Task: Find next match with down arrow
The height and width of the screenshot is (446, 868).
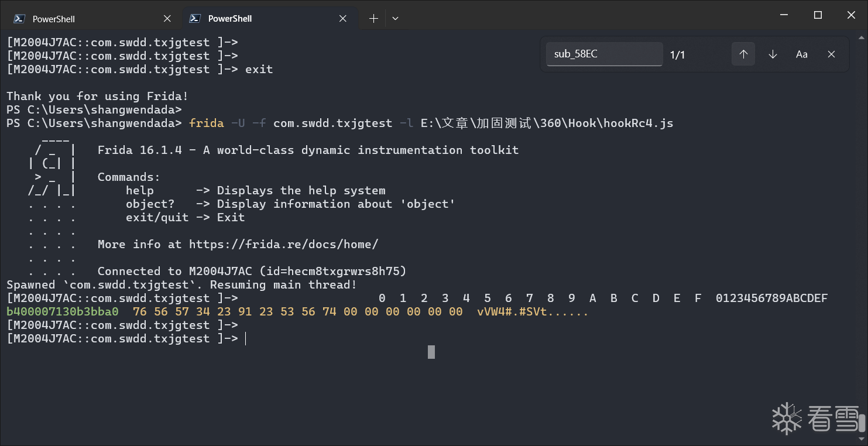Action: (x=773, y=54)
